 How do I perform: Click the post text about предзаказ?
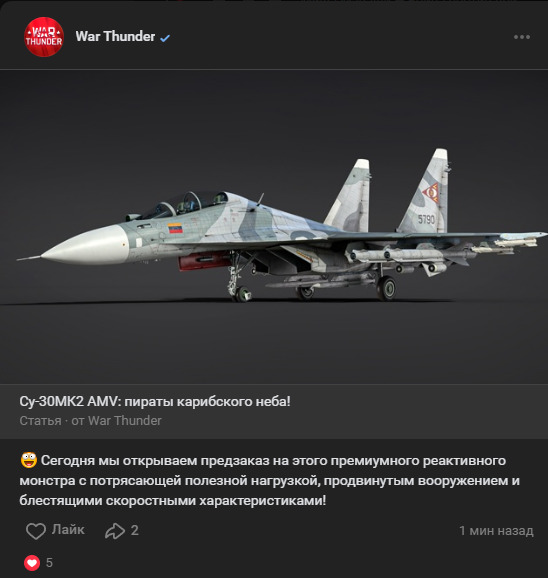[x=269, y=481]
